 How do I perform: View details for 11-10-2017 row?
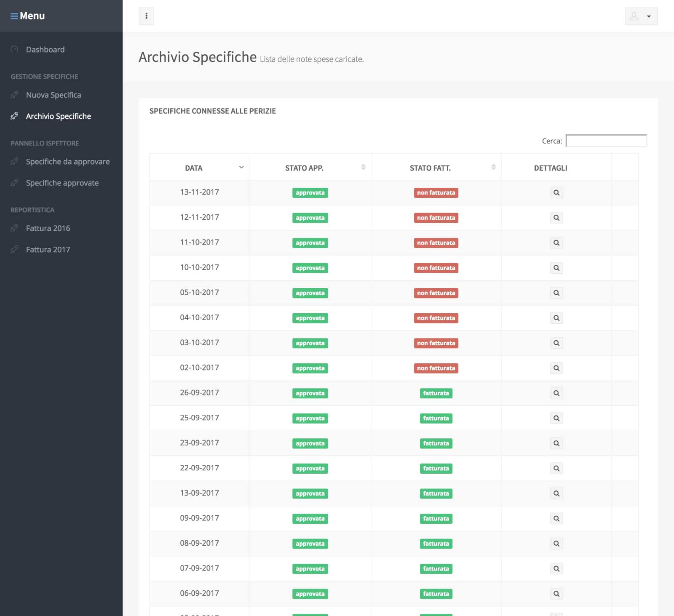tap(556, 243)
